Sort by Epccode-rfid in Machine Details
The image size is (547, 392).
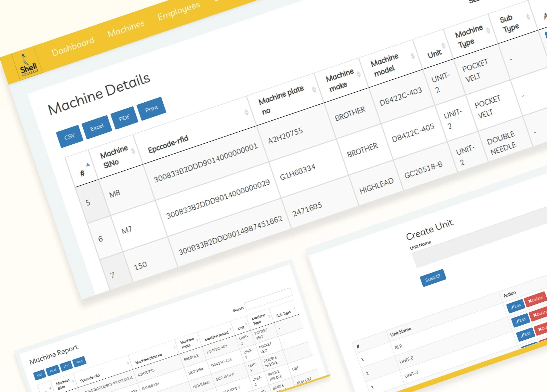pyautogui.click(x=246, y=112)
